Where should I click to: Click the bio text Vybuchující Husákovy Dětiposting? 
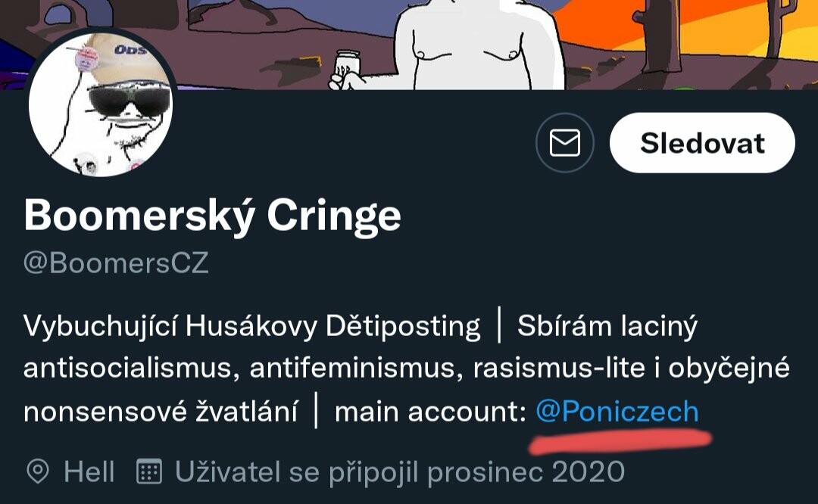click(252, 327)
